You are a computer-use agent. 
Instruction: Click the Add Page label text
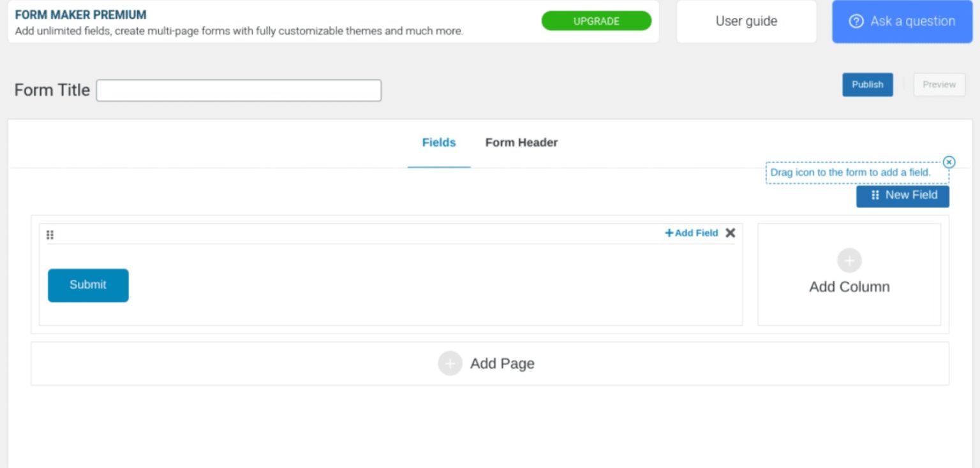(502, 363)
